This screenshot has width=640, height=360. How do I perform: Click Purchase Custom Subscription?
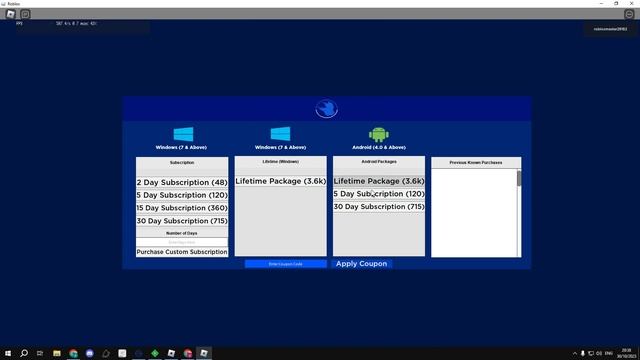(182, 252)
